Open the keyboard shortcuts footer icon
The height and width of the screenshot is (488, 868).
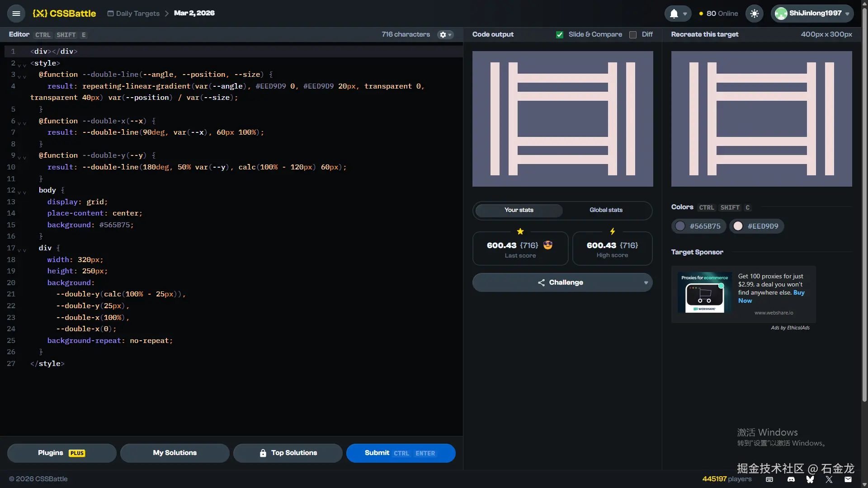tap(769, 479)
